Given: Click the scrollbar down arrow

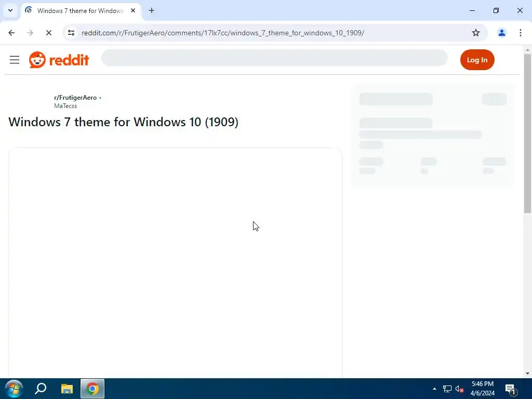Looking at the screenshot, I should (527, 374).
